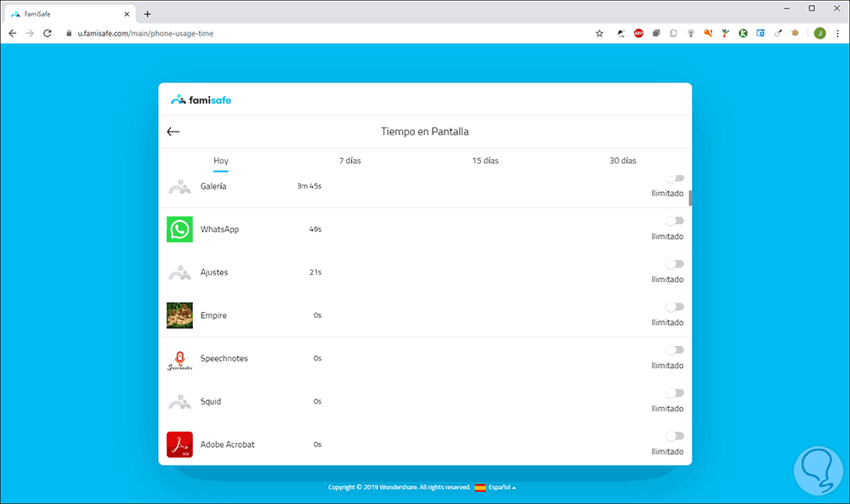Click the Ajustes placeholder app icon
The image size is (850, 504).
click(x=179, y=273)
